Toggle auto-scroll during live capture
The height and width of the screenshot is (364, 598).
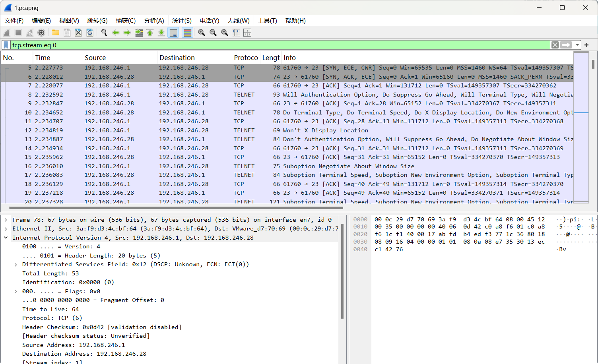[x=173, y=33]
